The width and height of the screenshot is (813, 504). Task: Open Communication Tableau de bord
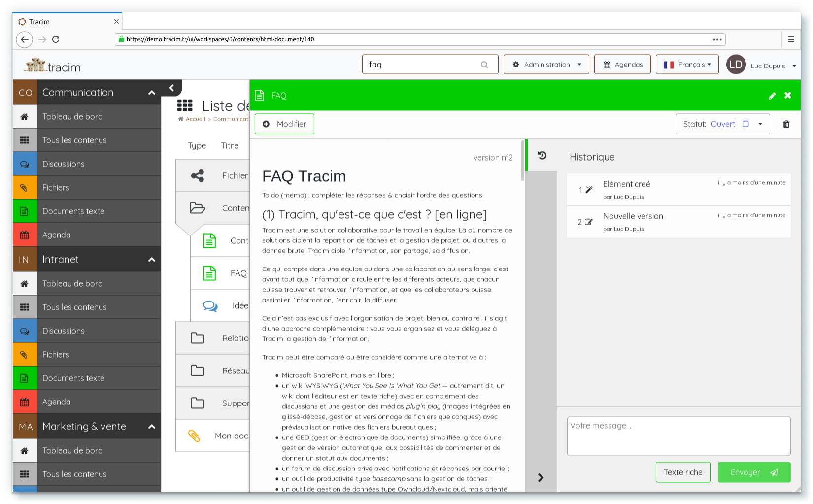87,117
